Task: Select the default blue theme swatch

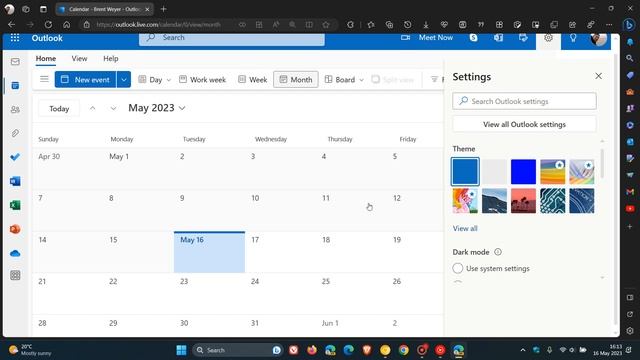Action: (x=465, y=172)
